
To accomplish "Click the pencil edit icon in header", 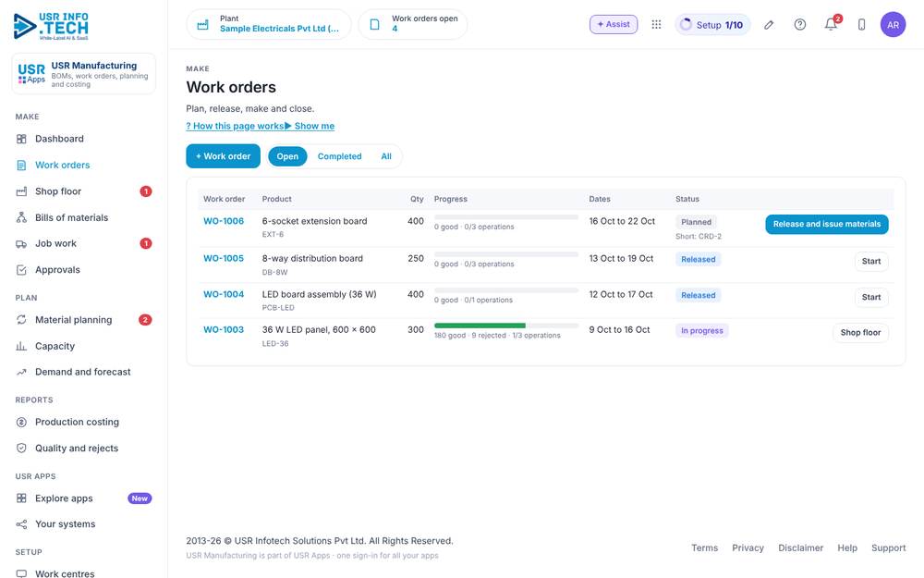I will [x=769, y=25].
